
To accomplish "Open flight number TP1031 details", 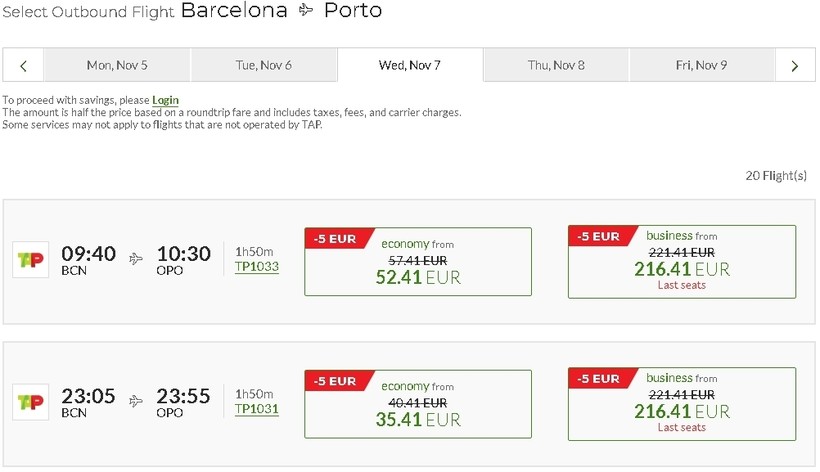I will 257,409.
